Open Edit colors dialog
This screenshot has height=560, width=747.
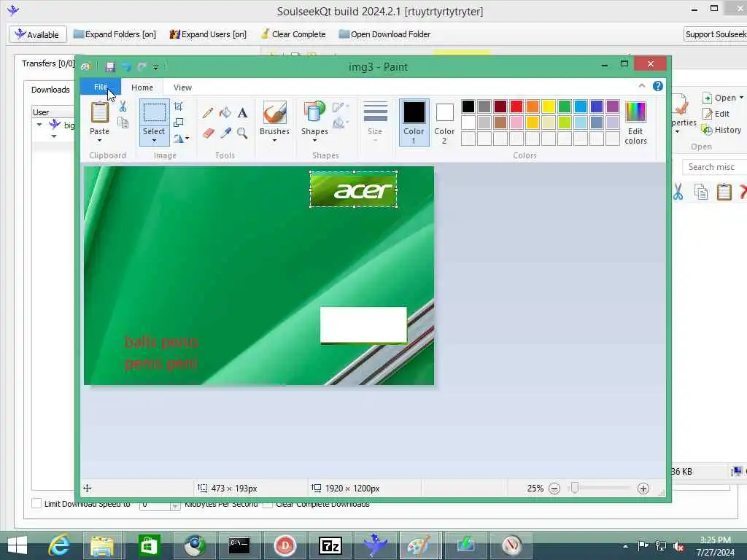635,122
